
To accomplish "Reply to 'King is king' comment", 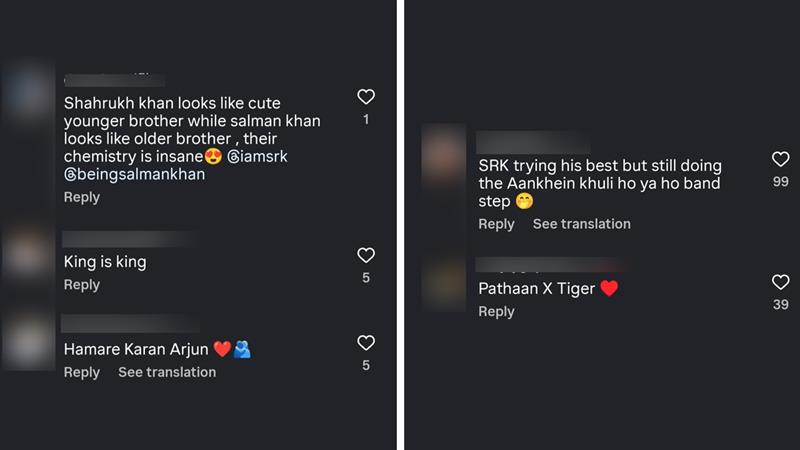I will [82, 285].
